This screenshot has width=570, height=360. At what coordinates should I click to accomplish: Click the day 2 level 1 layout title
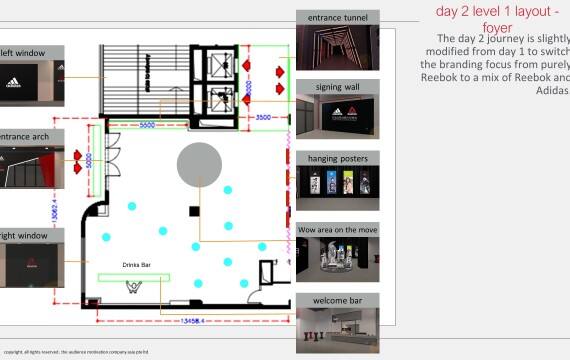[x=497, y=19]
